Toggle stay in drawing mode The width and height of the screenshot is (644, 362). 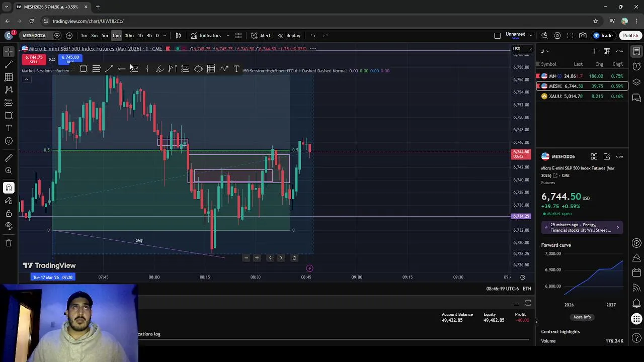tap(9, 201)
